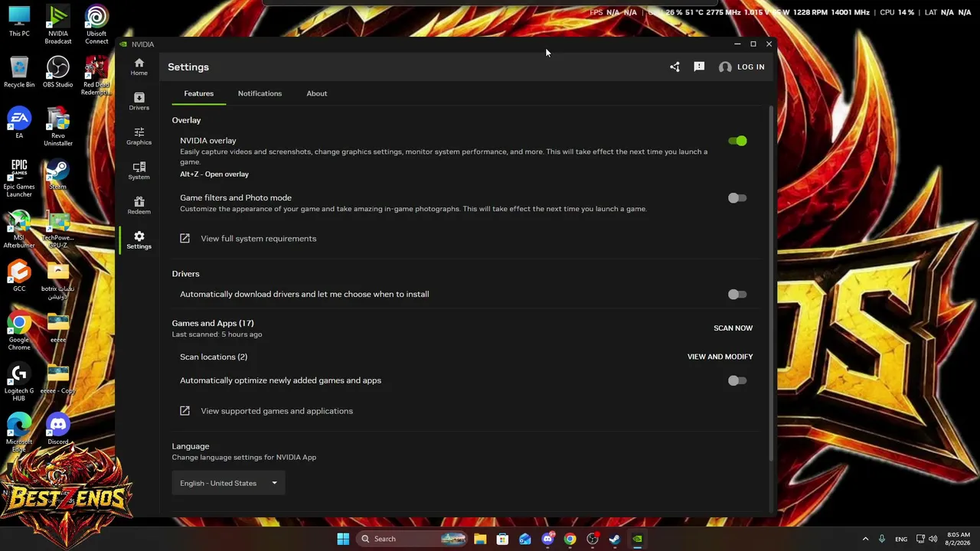Open the System section in sidebar
The height and width of the screenshot is (551, 980).
click(139, 171)
